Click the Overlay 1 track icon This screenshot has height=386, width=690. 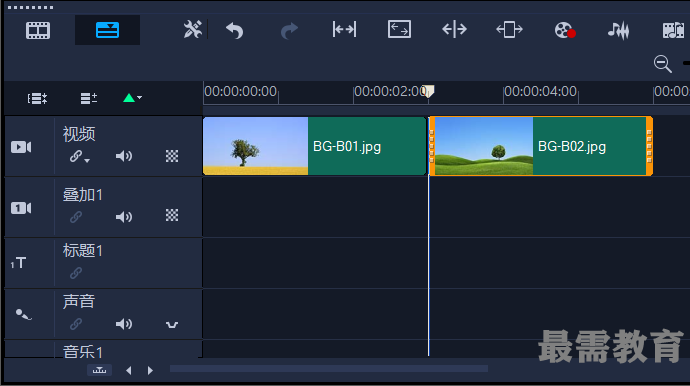coord(21,208)
